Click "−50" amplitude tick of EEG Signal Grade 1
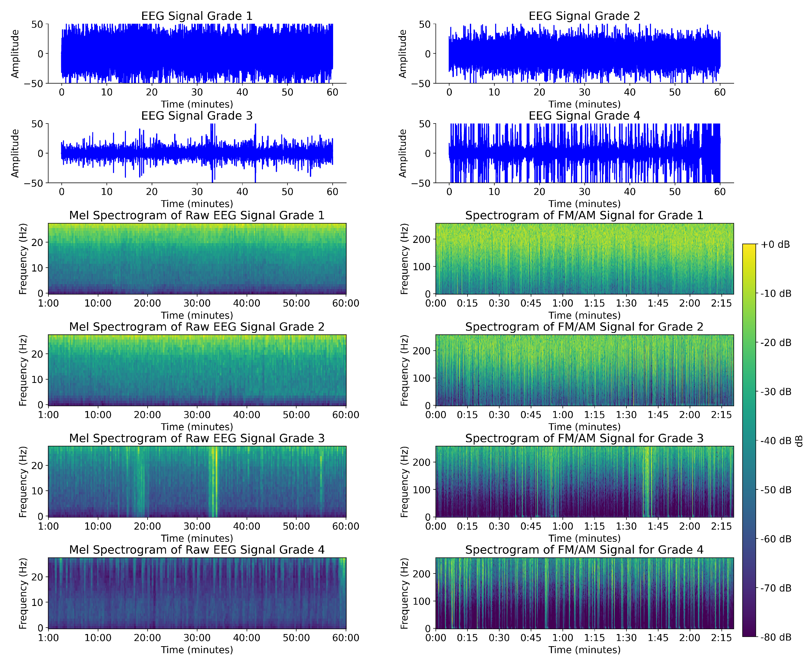The width and height of the screenshot is (812, 665). coord(33,84)
